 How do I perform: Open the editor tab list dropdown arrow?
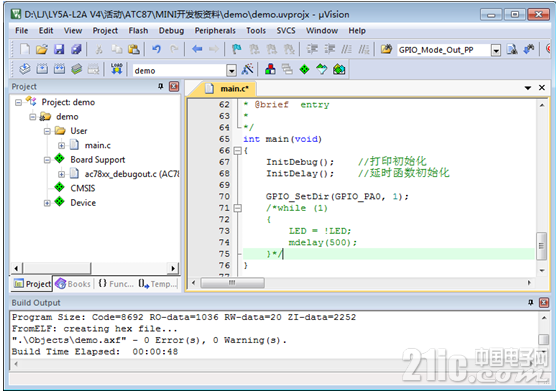[x=528, y=88]
